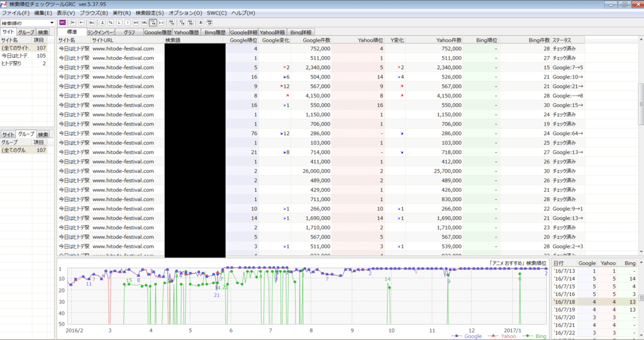644x340 pixels.
Task: Open the 実行(R) menu
Action: tap(121, 13)
